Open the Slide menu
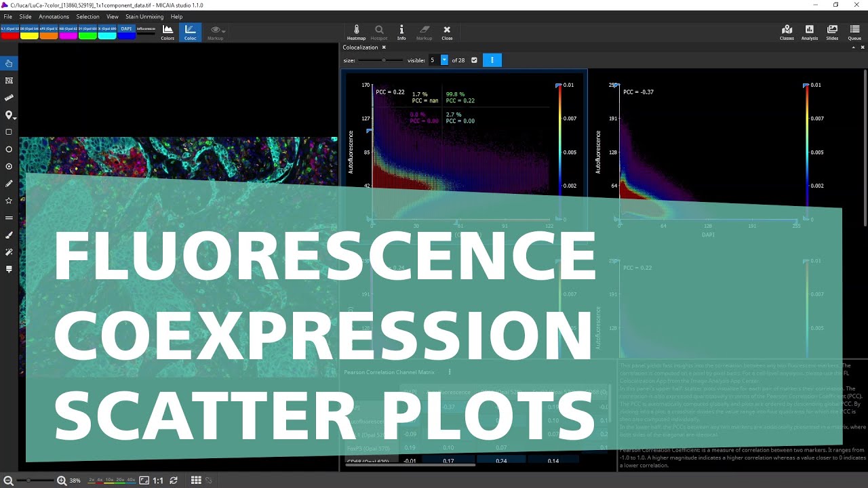 25,16
